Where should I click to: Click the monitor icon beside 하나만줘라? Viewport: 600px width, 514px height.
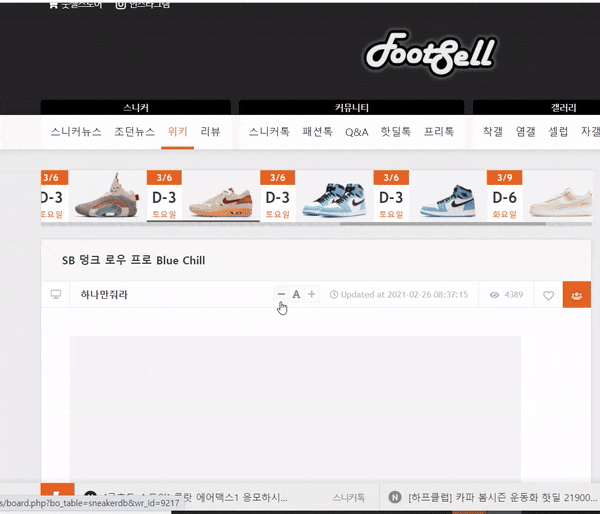point(56,294)
